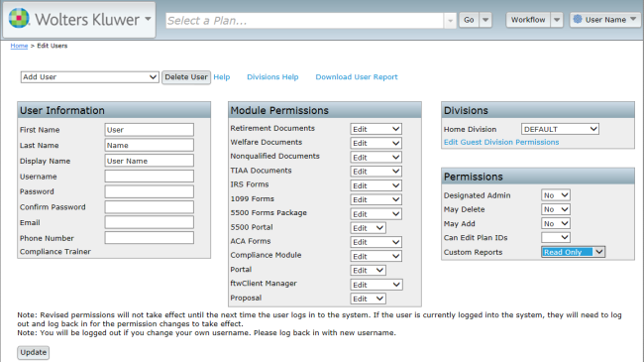Open TIAA Documents permission dropdown

[x=376, y=172]
